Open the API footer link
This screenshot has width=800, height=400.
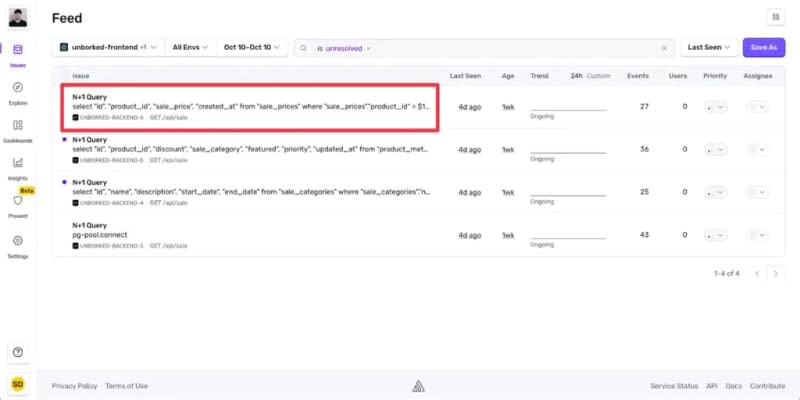click(x=712, y=386)
